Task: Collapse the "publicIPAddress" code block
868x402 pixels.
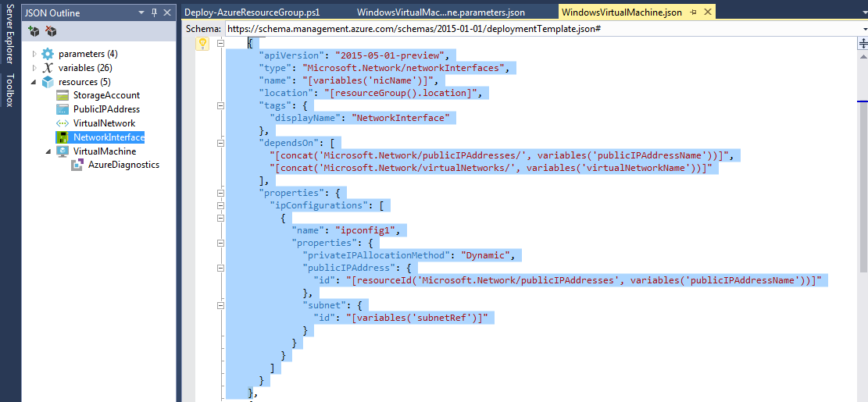Action: click(220, 268)
